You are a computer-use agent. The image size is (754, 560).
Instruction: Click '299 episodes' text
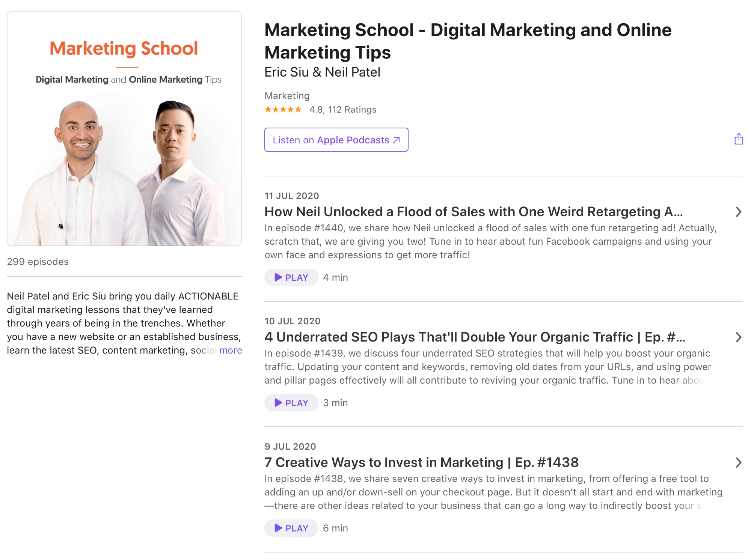click(38, 262)
